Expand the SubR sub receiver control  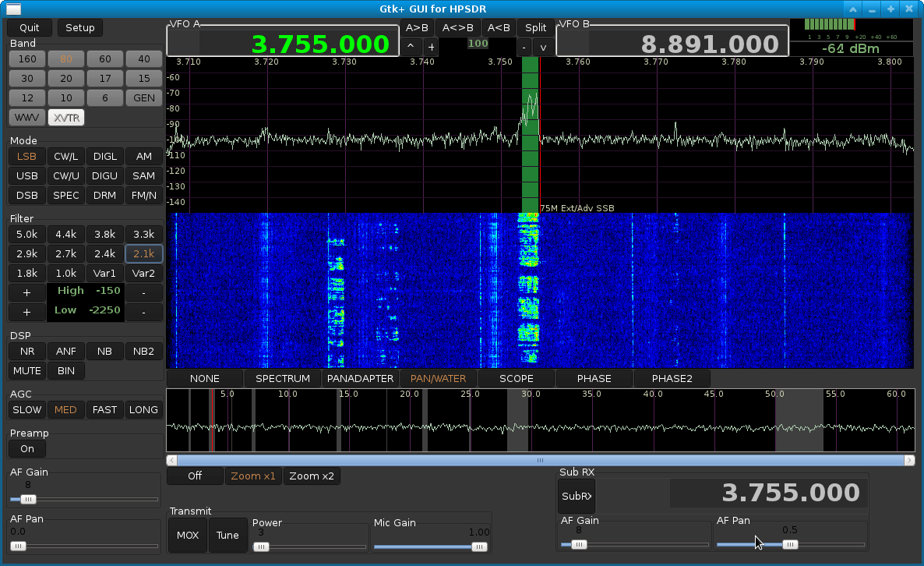[x=577, y=496]
